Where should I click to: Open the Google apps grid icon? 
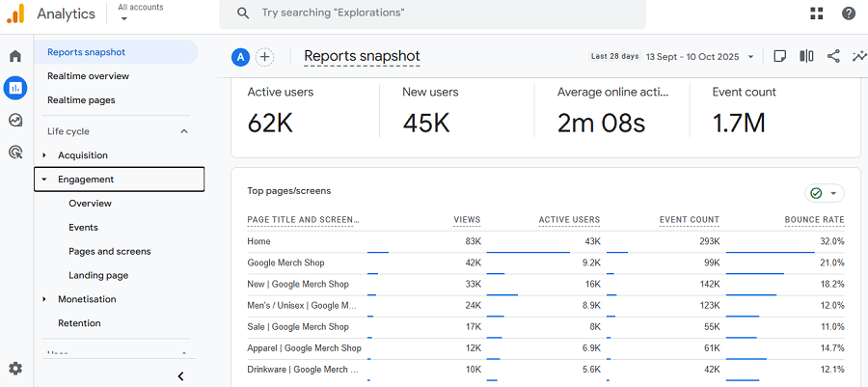(817, 14)
